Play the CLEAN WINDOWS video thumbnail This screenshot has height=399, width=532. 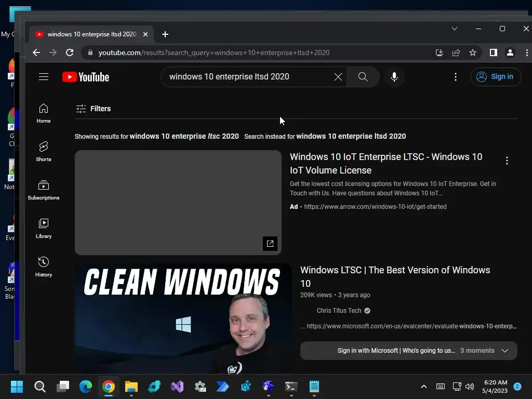pos(183,318)
